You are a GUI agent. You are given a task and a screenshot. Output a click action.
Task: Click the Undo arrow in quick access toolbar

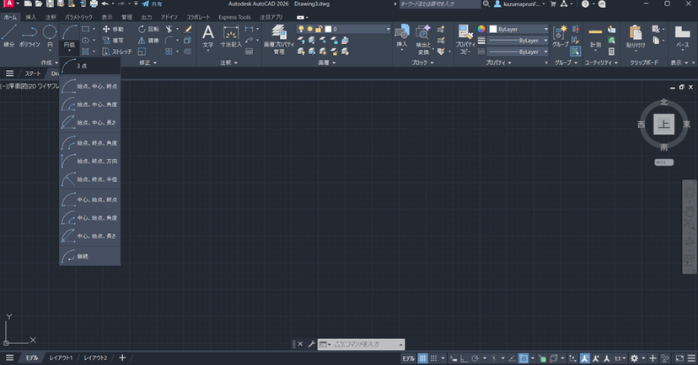tap(105, 4)
